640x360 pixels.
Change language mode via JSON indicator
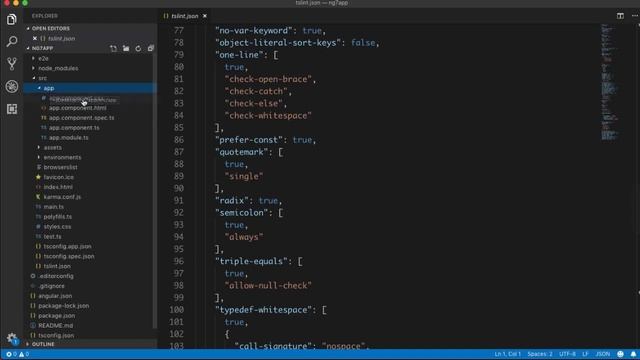click(x=602, y=354)
